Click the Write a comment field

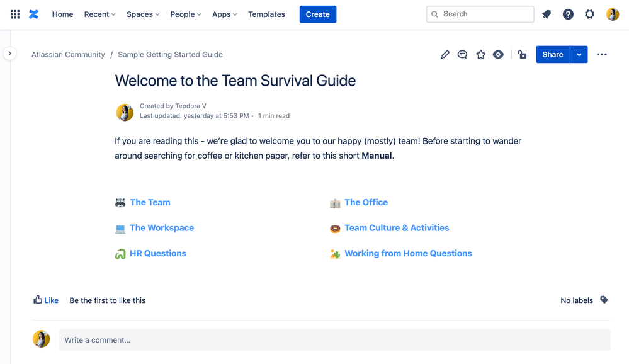(252, 339)
